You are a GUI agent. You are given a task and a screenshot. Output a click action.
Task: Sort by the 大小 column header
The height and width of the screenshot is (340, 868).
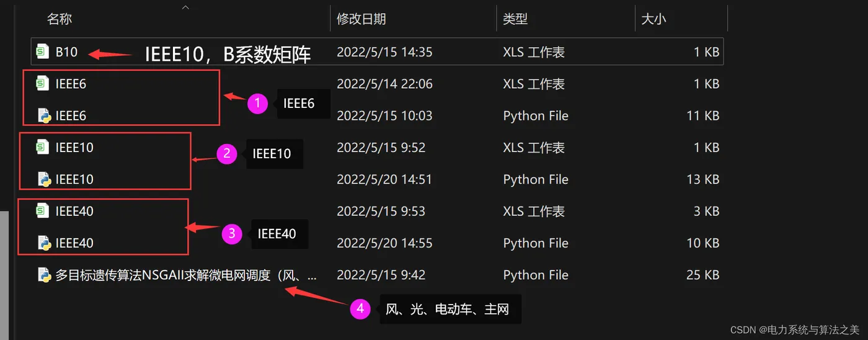(x=653, y=19)
